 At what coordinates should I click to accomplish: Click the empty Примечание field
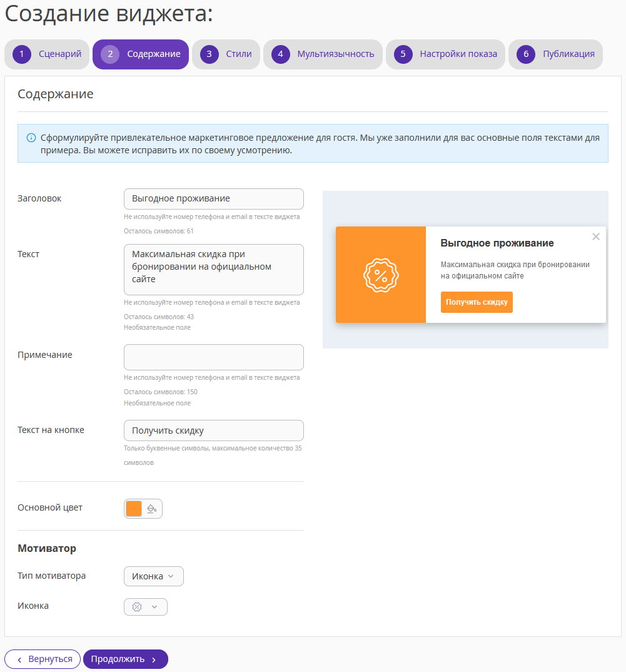214,357
